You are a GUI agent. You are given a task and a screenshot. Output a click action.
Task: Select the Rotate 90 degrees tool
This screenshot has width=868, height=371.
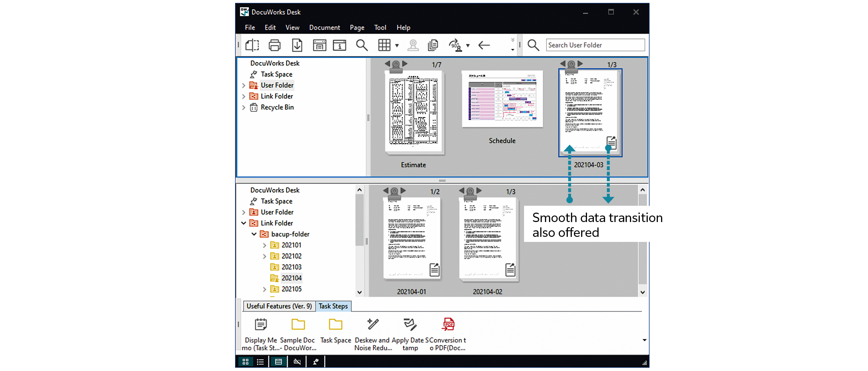pyautogui.click(x=456, y=45)
